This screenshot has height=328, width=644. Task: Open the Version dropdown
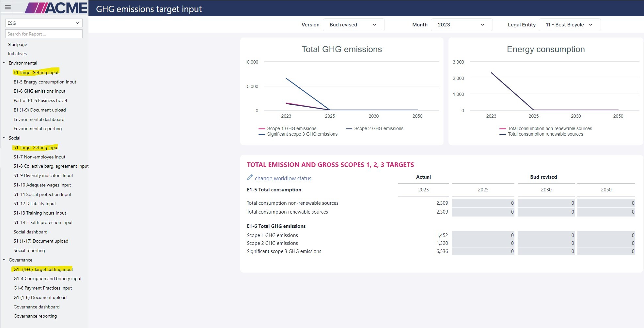point(353,25)
